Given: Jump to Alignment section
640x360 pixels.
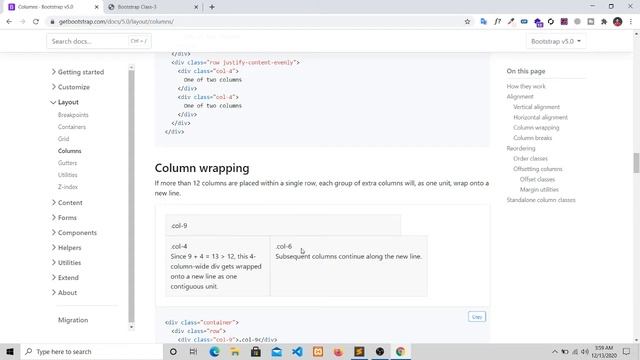Looking at the screenshot, I should [x=520, y=97].
